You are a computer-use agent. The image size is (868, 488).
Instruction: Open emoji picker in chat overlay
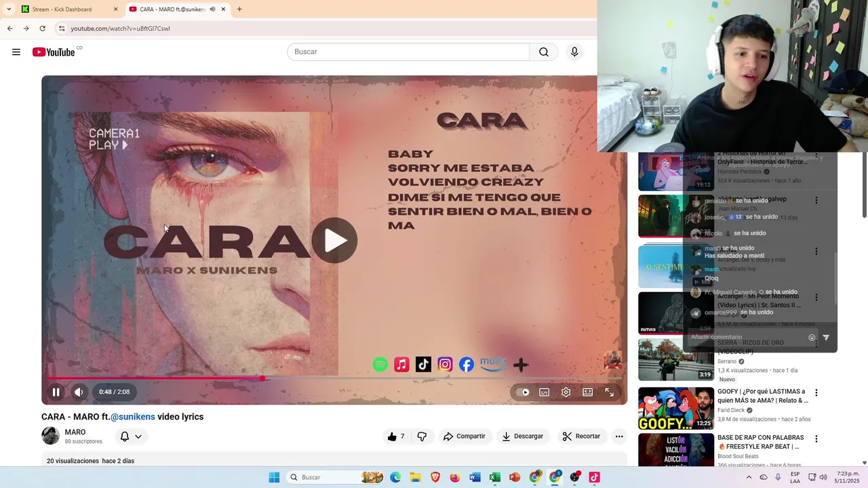(x=812, y=338)
